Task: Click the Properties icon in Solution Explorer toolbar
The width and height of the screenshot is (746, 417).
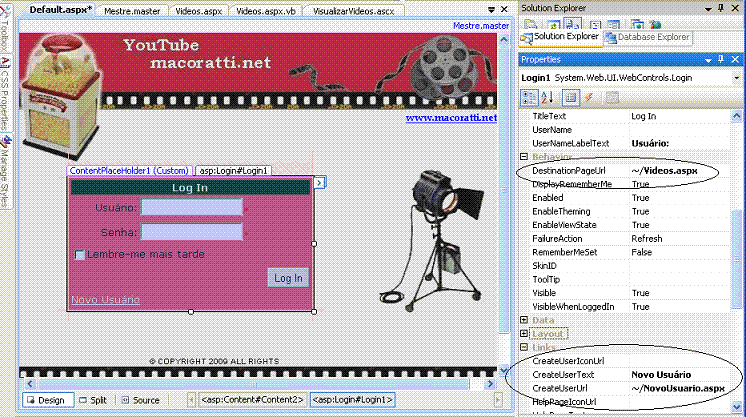Action: click(531, 24)
